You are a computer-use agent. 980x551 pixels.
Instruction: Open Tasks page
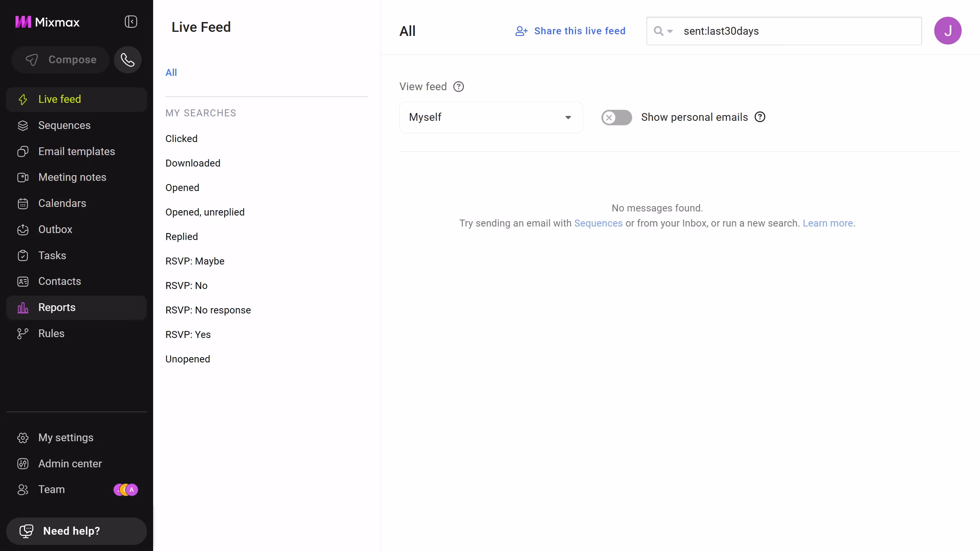(76, 256)
